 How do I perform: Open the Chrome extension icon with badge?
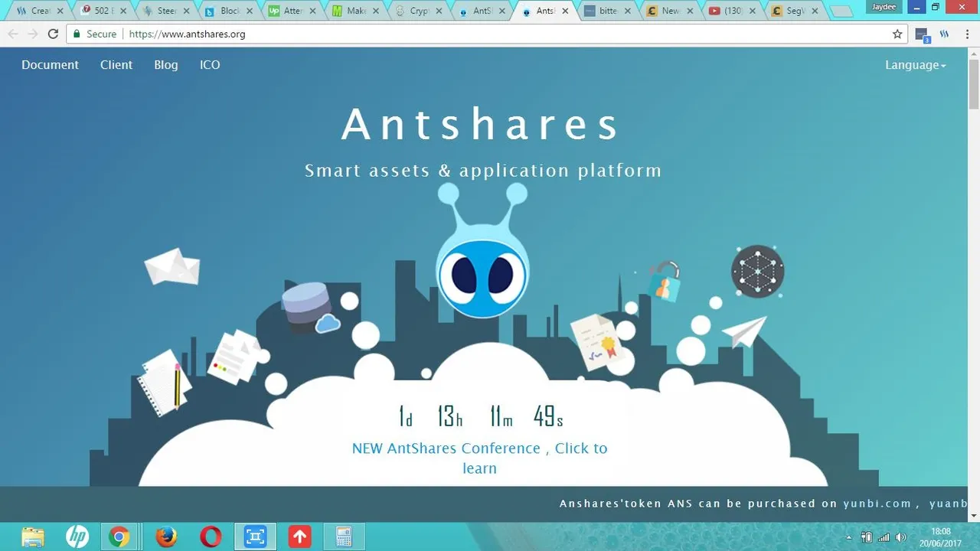(x=922, y=34)
